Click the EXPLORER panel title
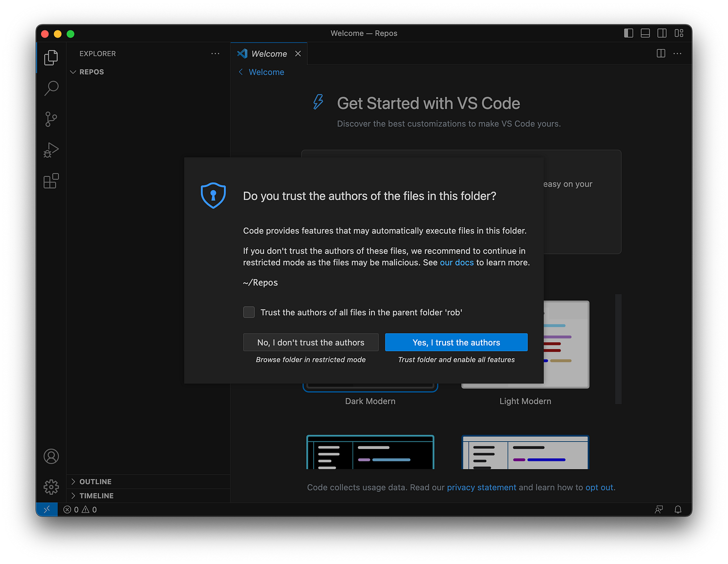728x564 pixels. coord(97,53)
